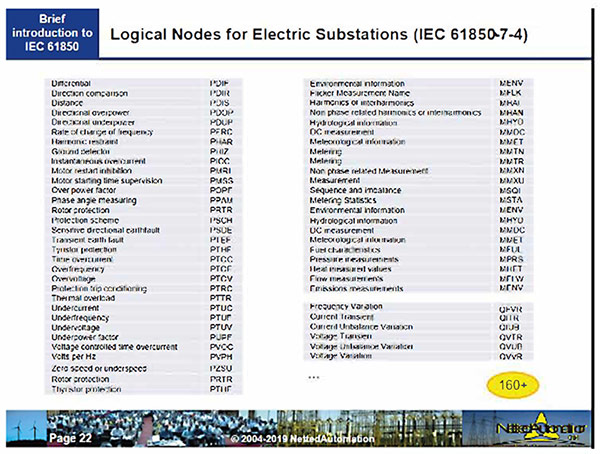This screenshot has width=600, height=454.
Task: Select the 'Differential' row label
Action: [x=71, y=83]
